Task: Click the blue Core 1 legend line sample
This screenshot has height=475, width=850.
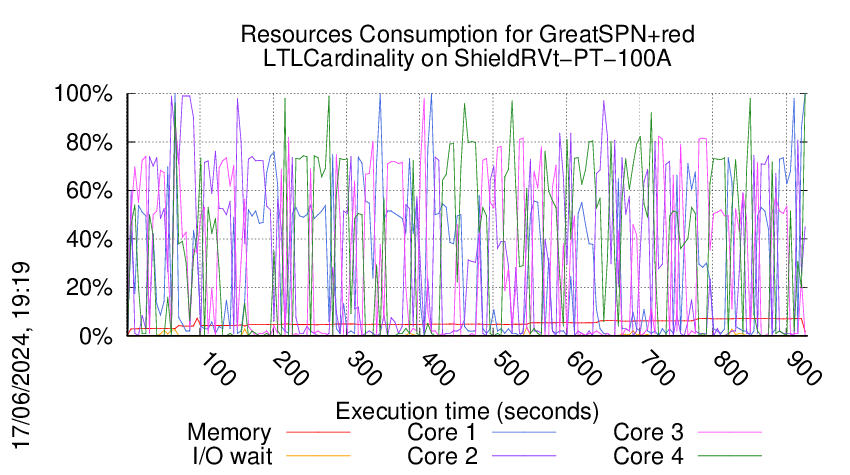Action: 524,432
